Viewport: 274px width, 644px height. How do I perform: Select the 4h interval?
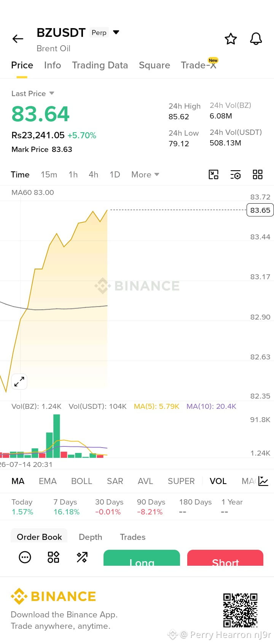[x=94, y=174]
